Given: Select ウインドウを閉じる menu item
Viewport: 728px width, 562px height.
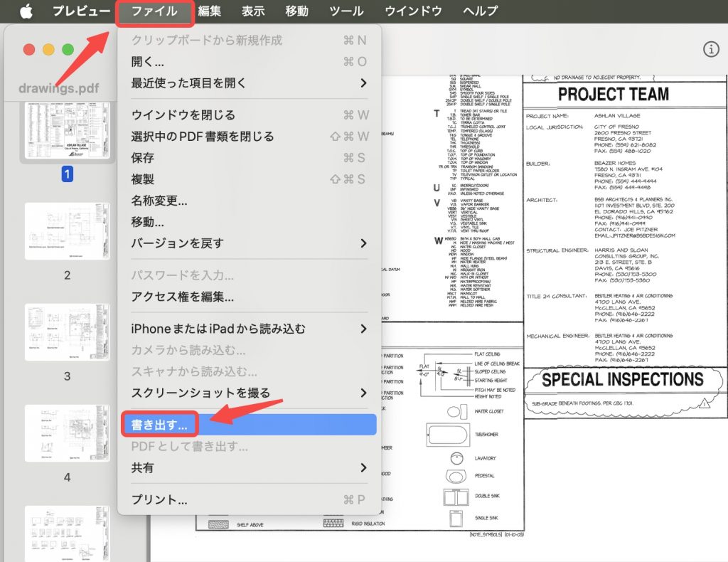Looking at the screenshot, I should (x=250, y=115).
